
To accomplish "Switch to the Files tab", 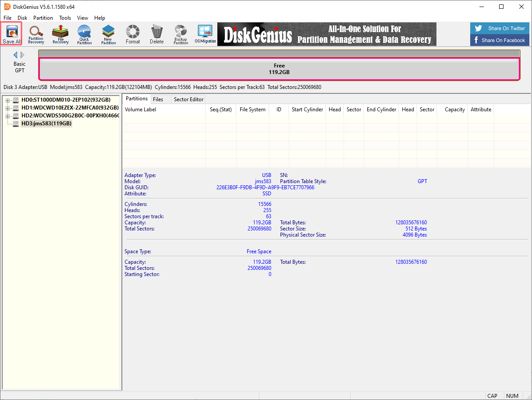I will (158, 99).
